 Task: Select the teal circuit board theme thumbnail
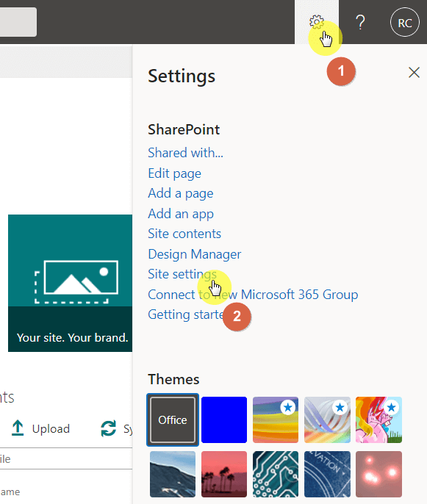276,474
